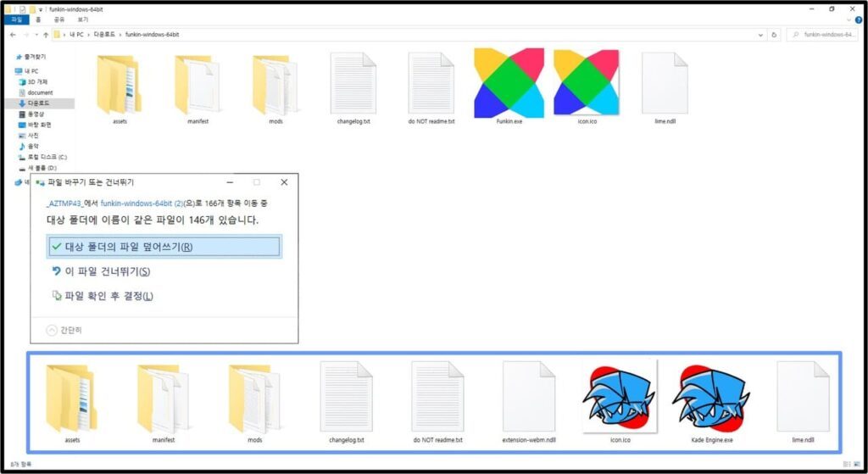
Task: Go up one folder level with up arrow
Action: (x=46, y=34)
